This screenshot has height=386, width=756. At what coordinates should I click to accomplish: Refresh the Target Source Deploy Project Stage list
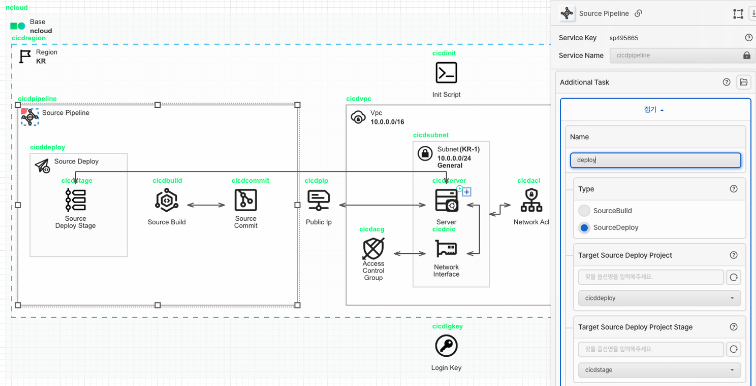[x=733, y=349]
